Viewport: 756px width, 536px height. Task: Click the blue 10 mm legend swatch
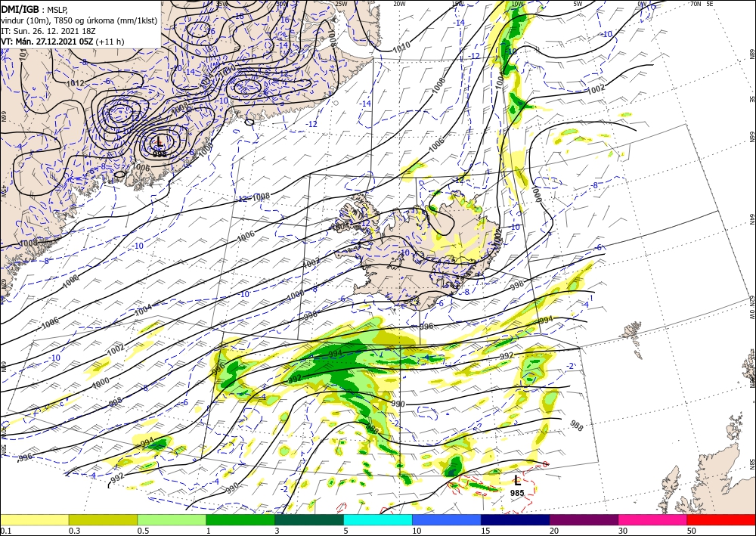(x=447, y=519)
